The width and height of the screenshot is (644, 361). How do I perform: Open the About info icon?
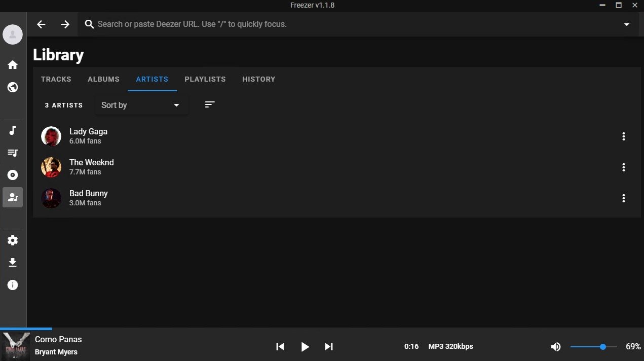point(13,285)
